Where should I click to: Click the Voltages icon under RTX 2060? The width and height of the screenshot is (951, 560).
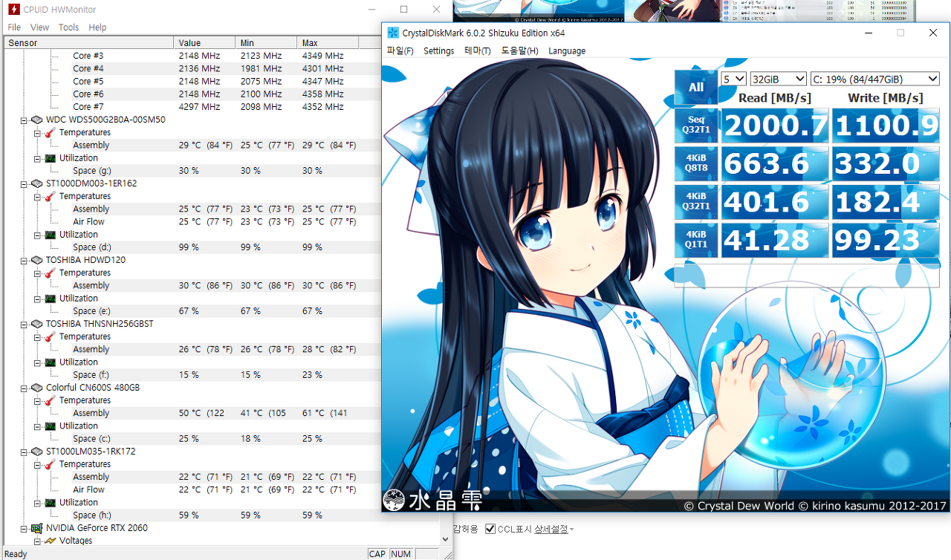(50, 541)
